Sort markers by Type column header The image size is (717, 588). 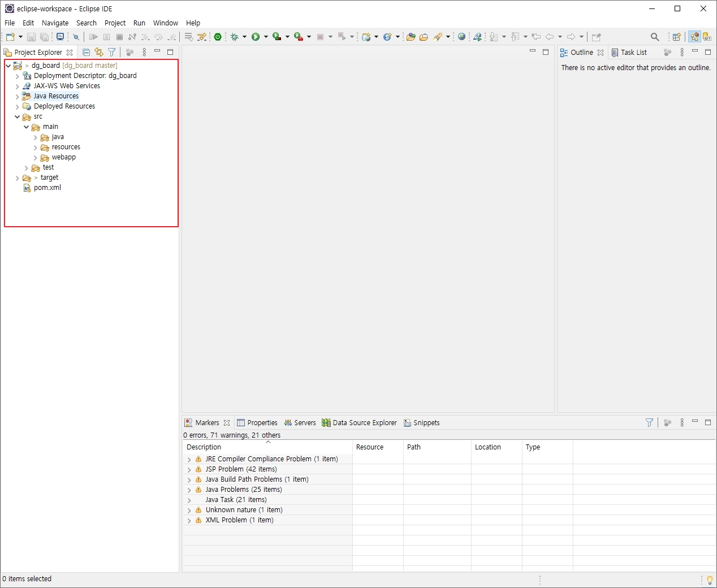click(x=547, y=447)
